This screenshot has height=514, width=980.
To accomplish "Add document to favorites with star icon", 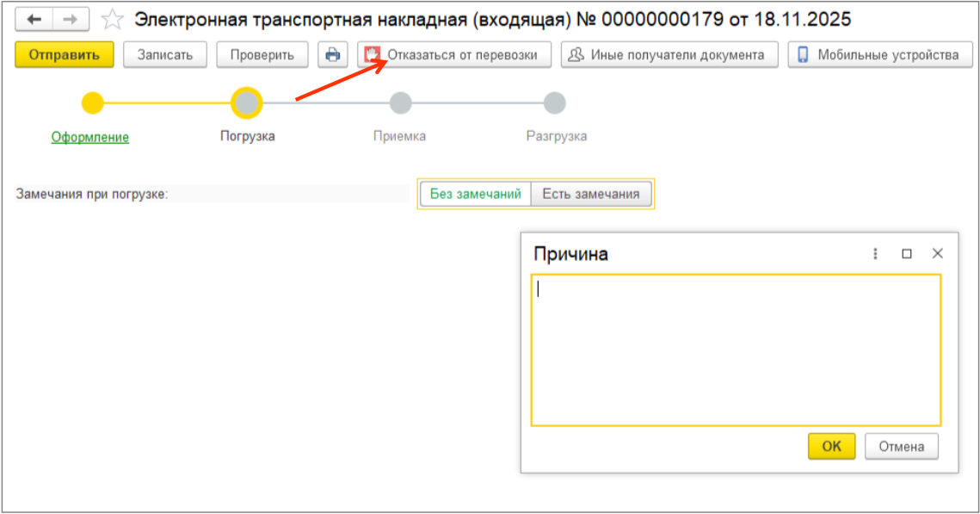I will (112, 19).
